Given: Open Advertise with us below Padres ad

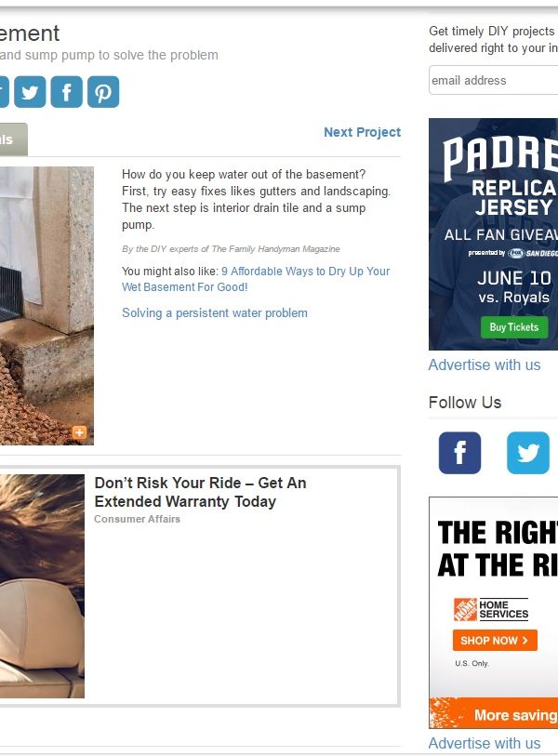Looking at the screenshot, I should point(485,365).
